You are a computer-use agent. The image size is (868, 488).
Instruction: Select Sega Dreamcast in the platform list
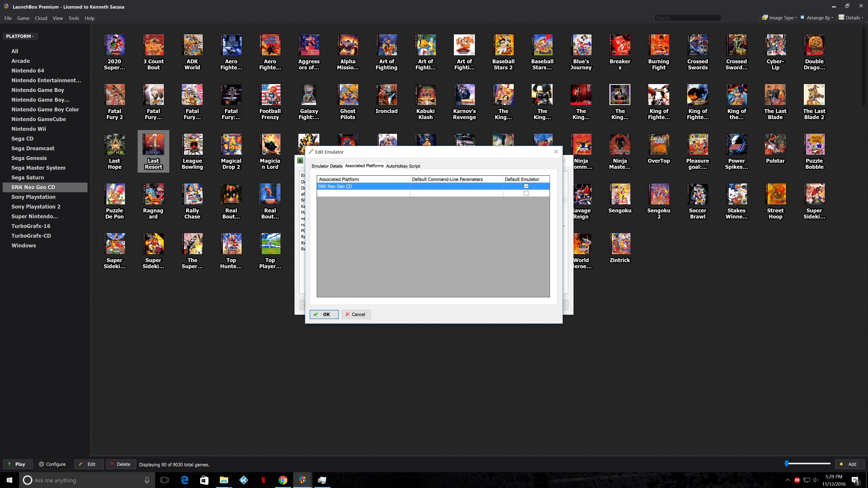coord(33,148)
